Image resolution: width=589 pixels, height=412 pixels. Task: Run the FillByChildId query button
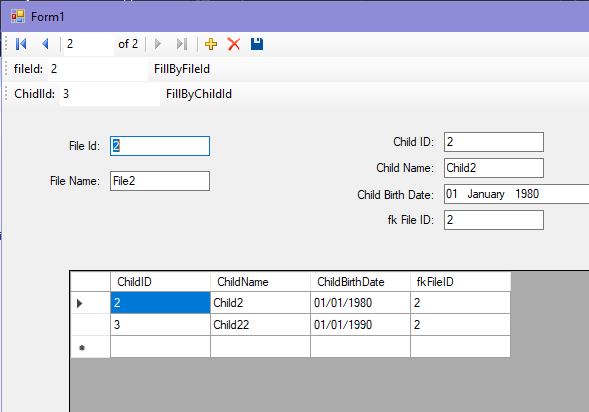pos(199,94)
